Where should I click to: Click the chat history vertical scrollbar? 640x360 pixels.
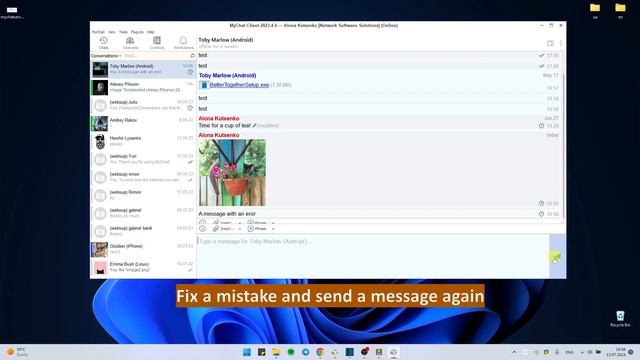point(563,145)
